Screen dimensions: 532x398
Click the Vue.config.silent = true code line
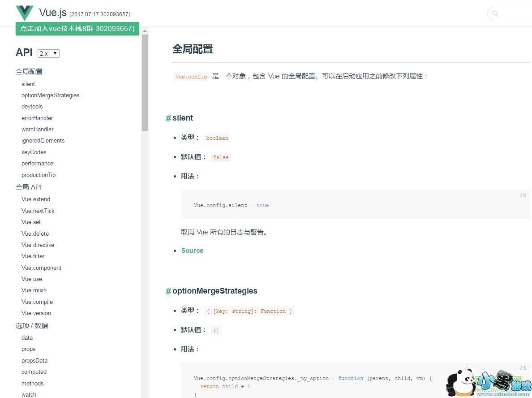(231, 205)
